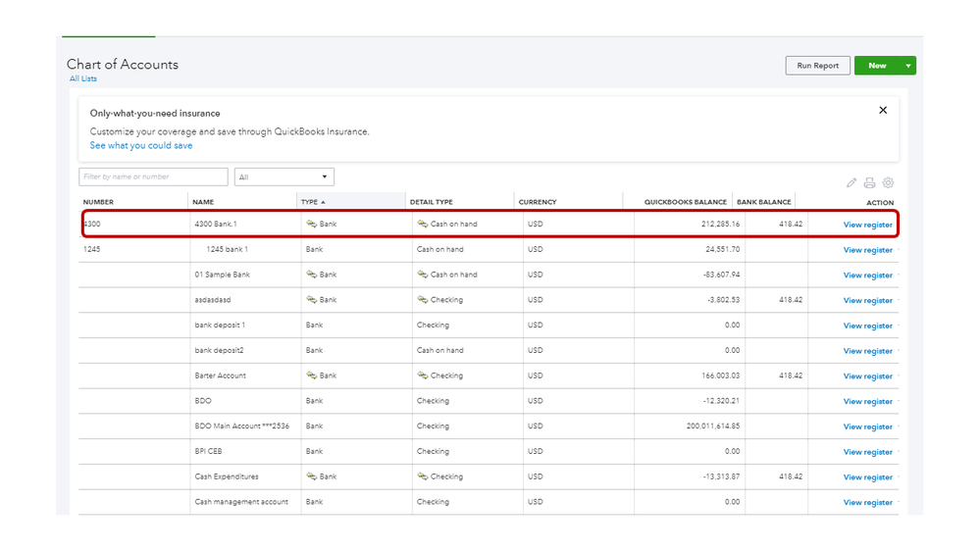
Task: Open the All Lists link
Action: click(82, 78)
